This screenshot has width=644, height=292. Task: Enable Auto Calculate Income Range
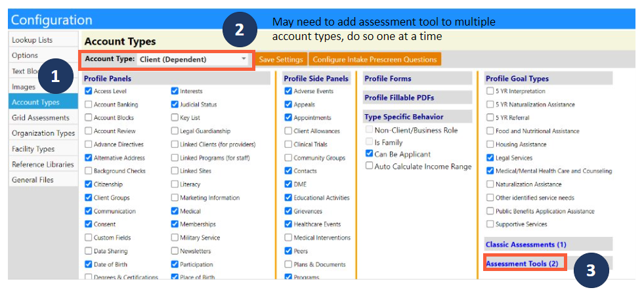point(369,166)
